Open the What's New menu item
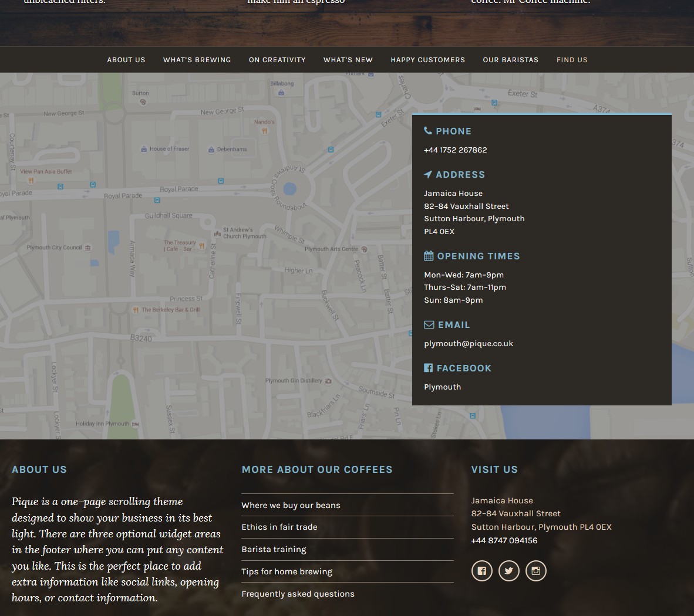 [348, 60]
